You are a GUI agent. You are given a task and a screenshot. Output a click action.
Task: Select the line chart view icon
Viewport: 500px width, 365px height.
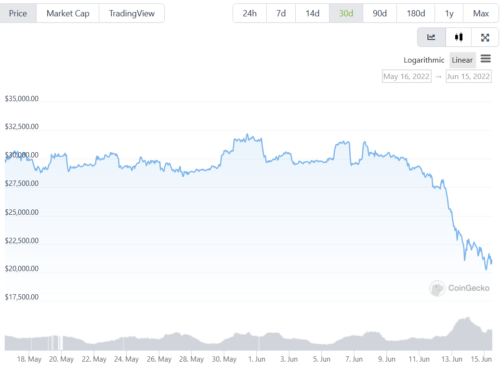(431, 37)
